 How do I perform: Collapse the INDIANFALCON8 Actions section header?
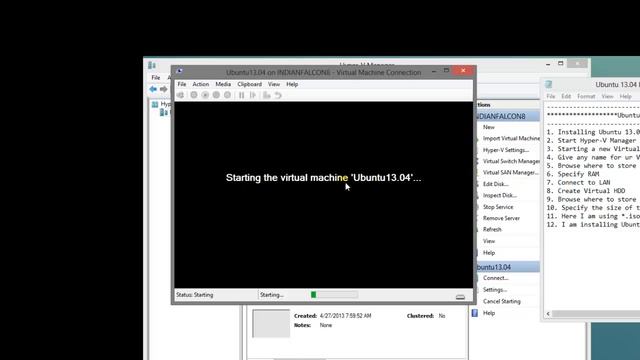click(x=507, y=116)
